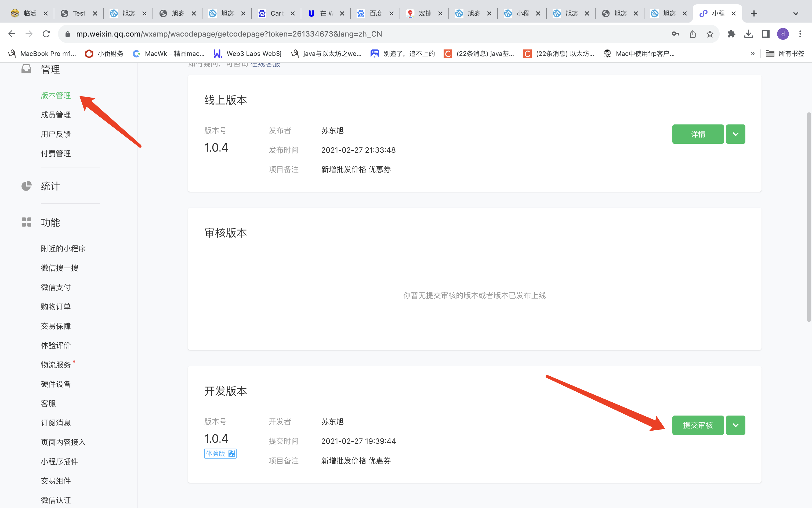Viewport: 812px width, 508px height.
Task: Click the browser back arrow
Action: click(x=12, y=34)
